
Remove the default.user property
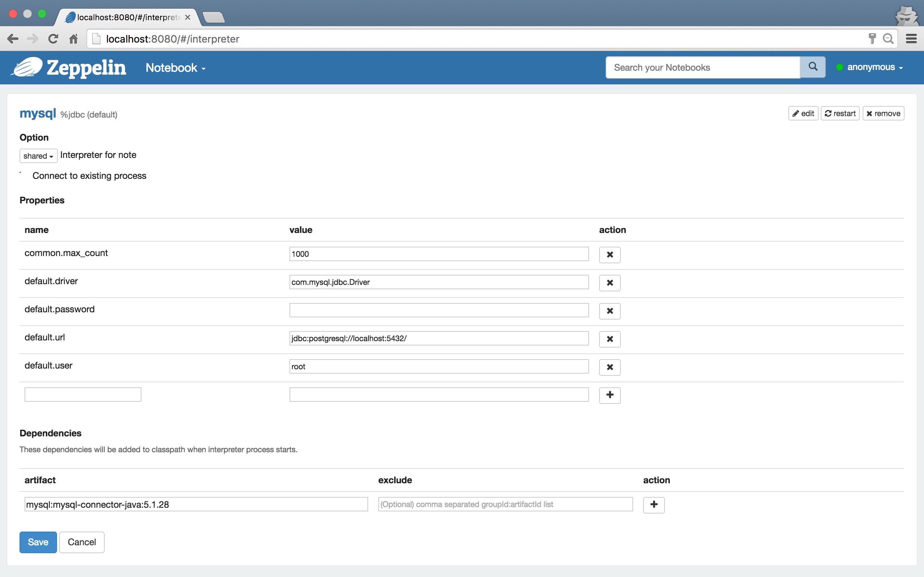[609, 367]
